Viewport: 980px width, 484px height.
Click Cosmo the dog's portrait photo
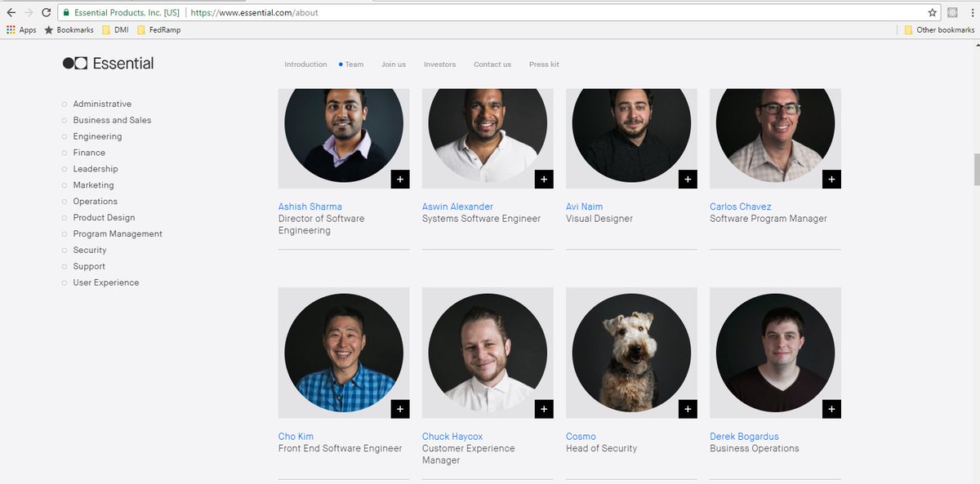point(631,353)
